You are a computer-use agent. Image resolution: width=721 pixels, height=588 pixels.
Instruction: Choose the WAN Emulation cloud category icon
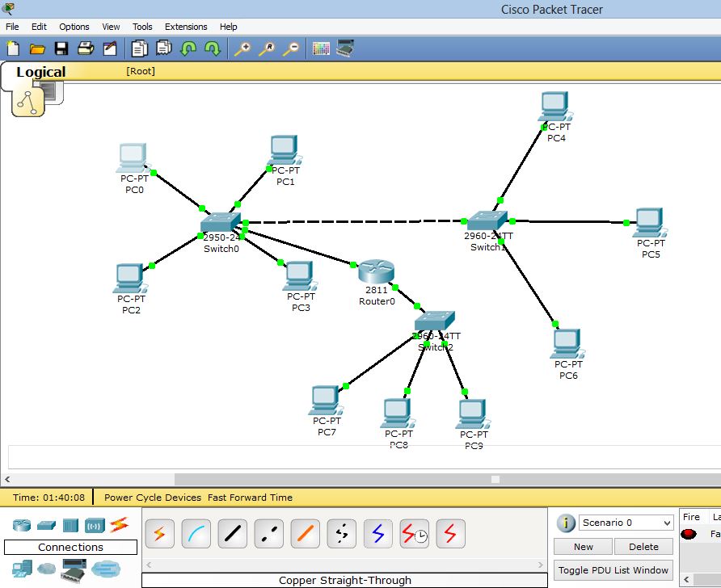46,569
